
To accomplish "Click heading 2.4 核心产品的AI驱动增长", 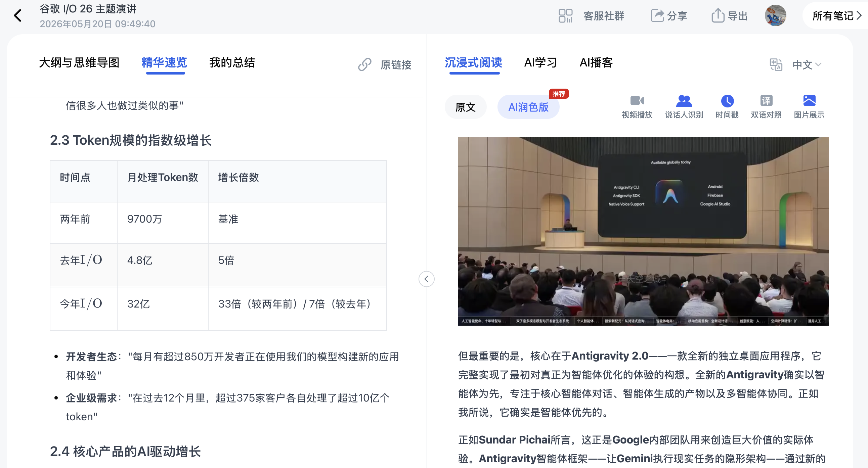I will [125, 451].
